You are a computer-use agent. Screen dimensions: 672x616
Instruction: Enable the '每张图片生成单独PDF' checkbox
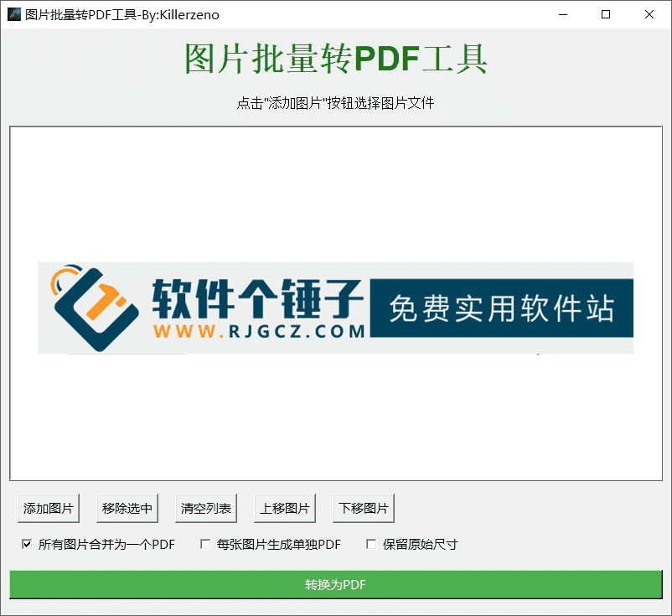point(204,544)
